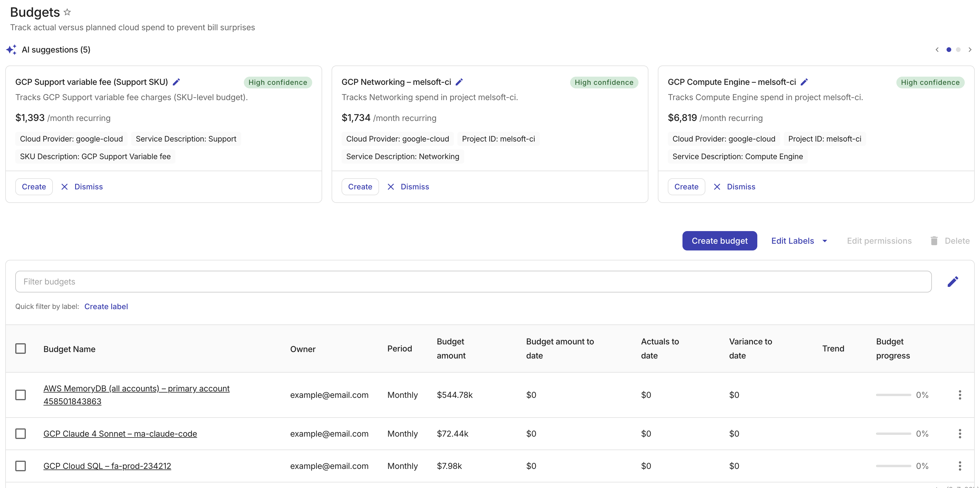980x488 pixels.
Task: Click the Budget amount column header
Action: coord(451,349)
